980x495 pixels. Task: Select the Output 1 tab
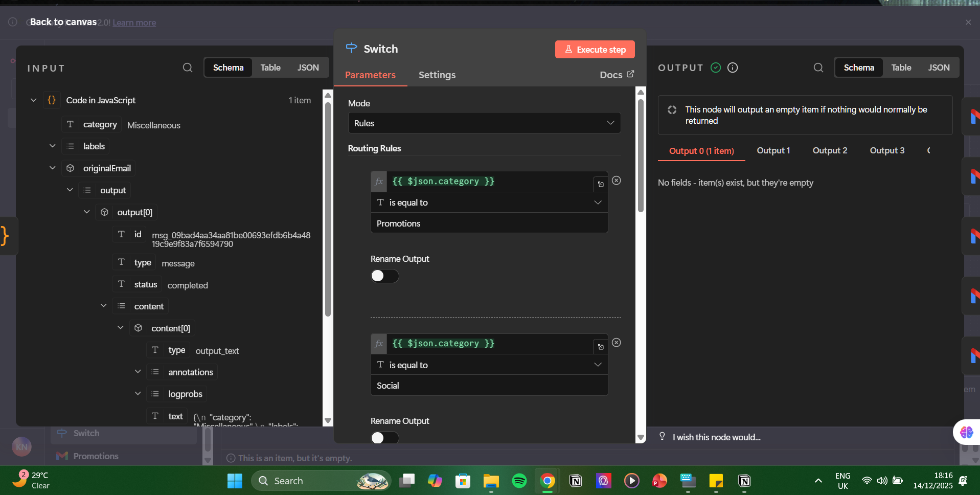pyautogui.click(x=773, y=150)
